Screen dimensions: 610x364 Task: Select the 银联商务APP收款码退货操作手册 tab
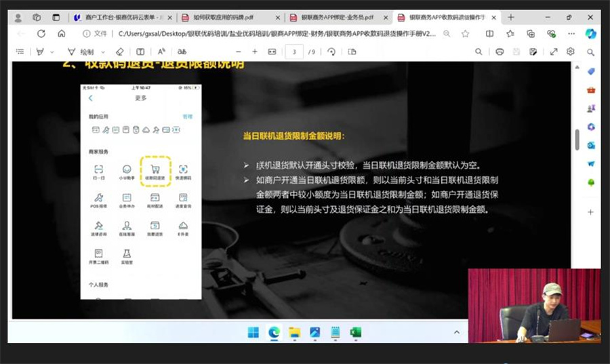[x=447, y=18]
